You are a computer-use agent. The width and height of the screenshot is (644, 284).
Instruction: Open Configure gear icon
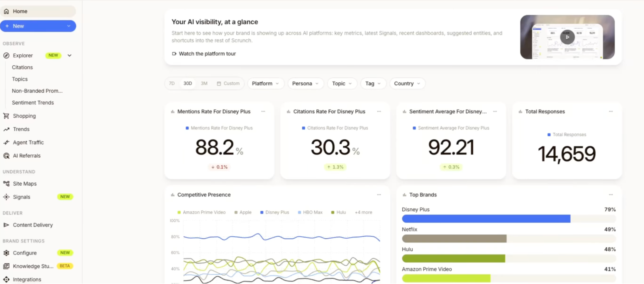coord(6,253)
